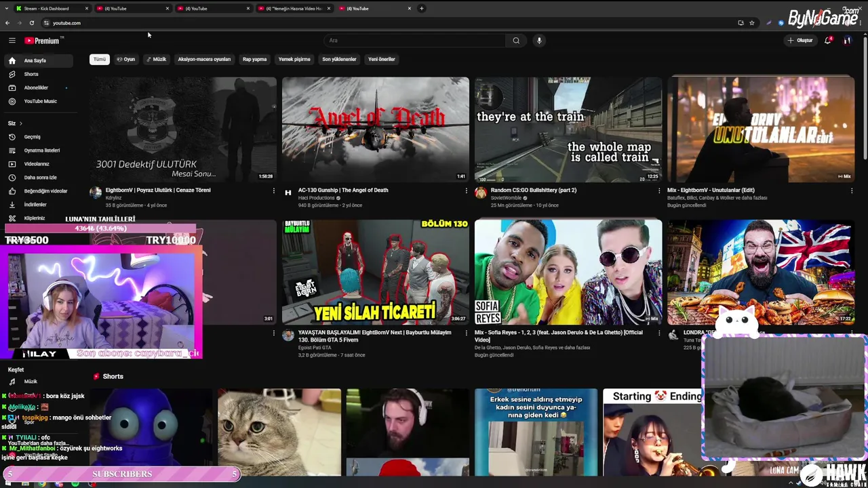
Task: Go back in browser history
Action: coord(7,23)
